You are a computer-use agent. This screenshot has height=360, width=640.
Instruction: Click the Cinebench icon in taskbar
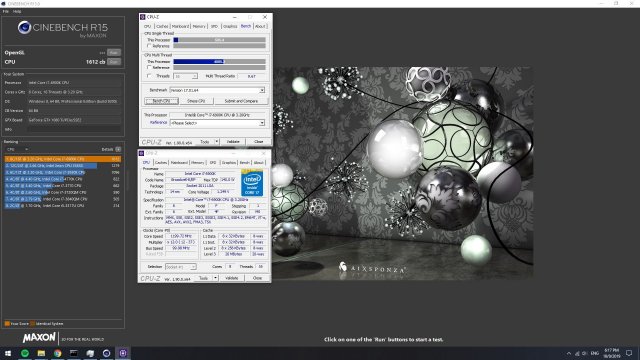tap(107, 353)
